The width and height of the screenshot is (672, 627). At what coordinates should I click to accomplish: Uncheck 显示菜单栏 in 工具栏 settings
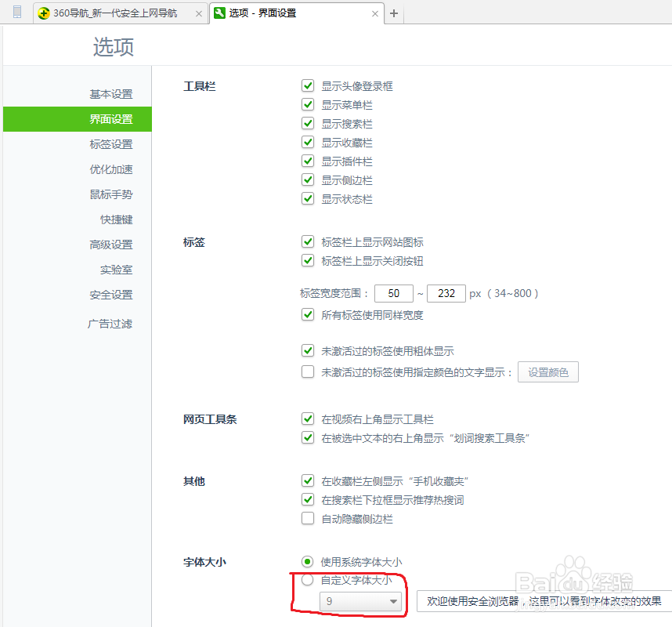pyautogui.click(x=308, y=104)
